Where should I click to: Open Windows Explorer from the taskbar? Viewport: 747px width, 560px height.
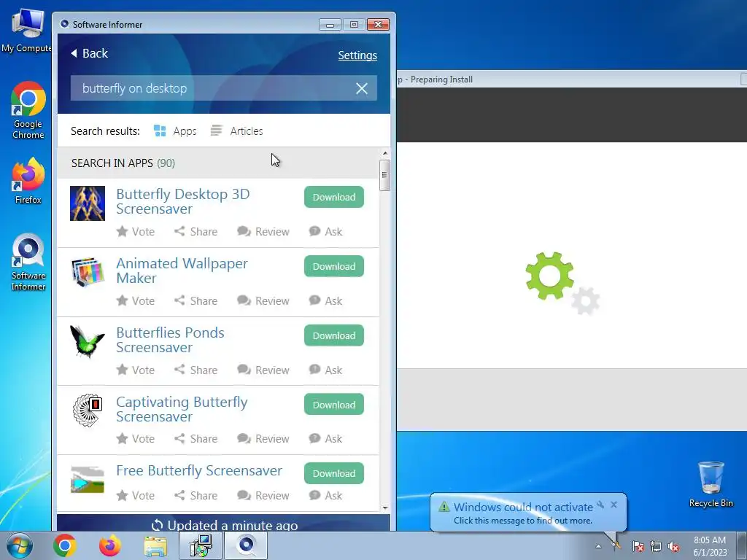[155, 545]
